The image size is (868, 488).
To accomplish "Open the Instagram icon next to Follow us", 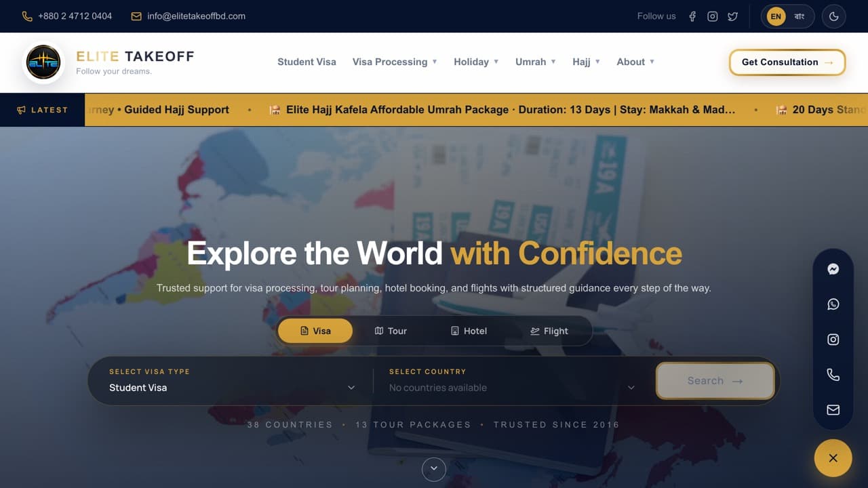I will (713, 16).
